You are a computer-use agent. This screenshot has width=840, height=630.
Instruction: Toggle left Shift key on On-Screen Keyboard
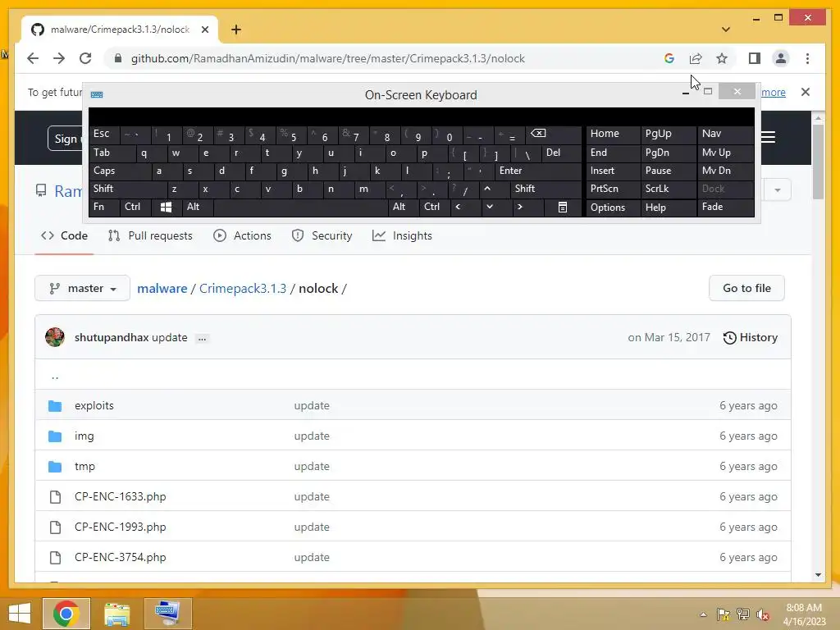(x=128, y=189)
